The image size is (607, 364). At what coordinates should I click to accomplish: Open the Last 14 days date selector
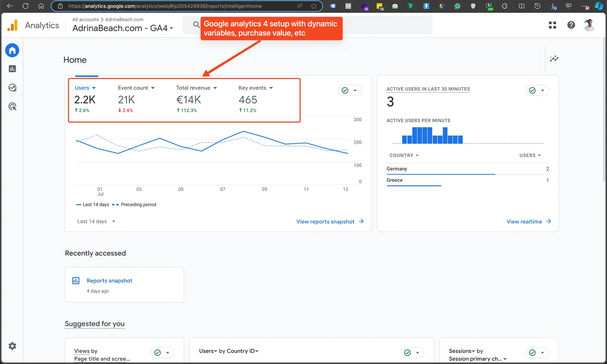tap(95, 221)
